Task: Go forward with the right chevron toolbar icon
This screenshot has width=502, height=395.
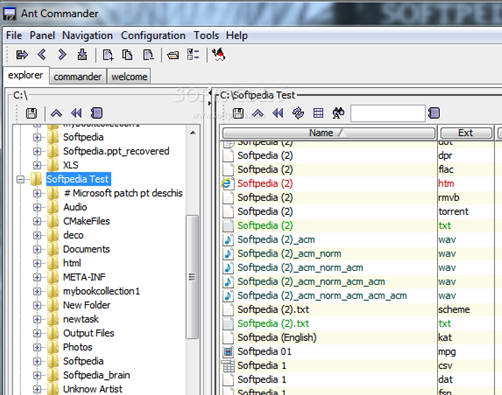Action: [62, 54]
